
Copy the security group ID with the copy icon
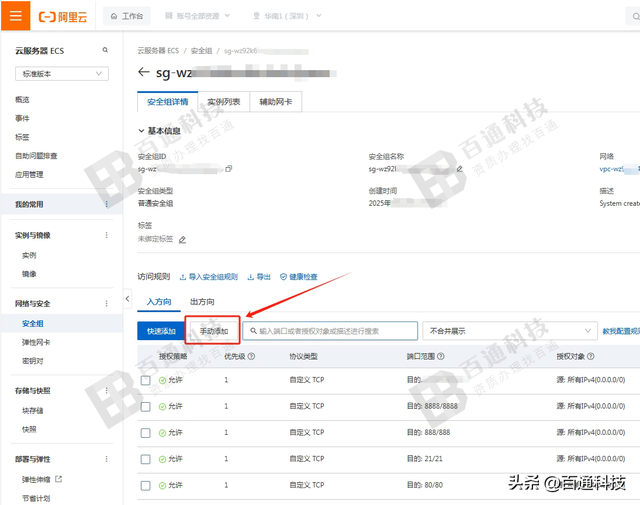(229, 168)
